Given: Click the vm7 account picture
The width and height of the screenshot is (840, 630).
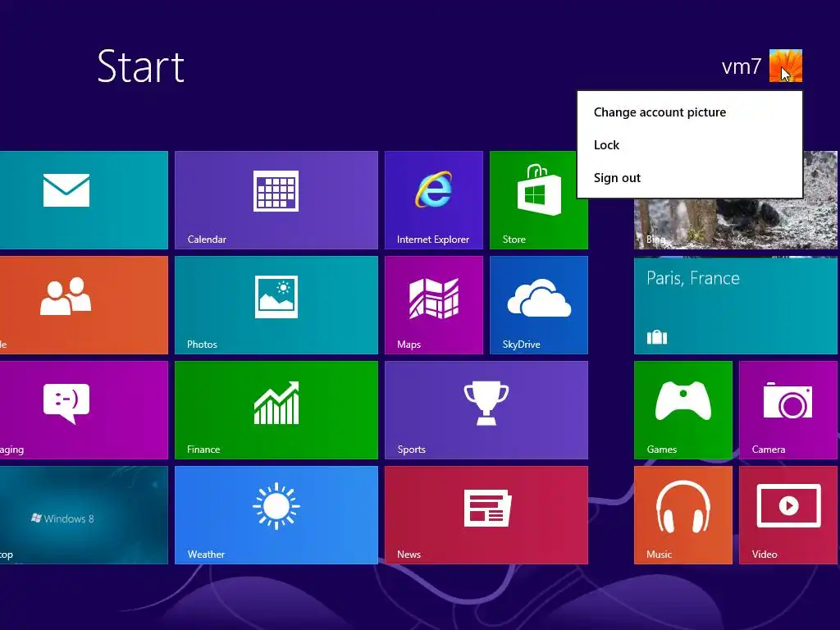Looking at the screenshot, I should point(785,66).
